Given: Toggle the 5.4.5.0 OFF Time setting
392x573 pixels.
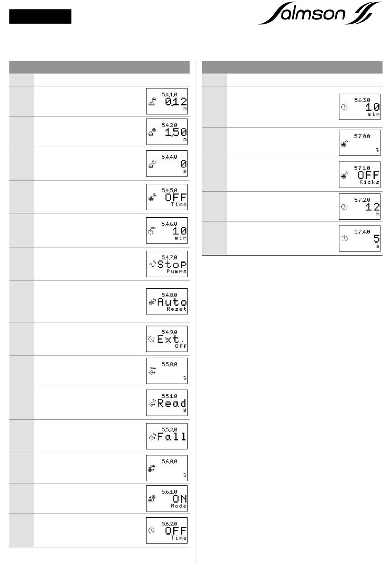Looking at the screenshot, I should [167, 197].
